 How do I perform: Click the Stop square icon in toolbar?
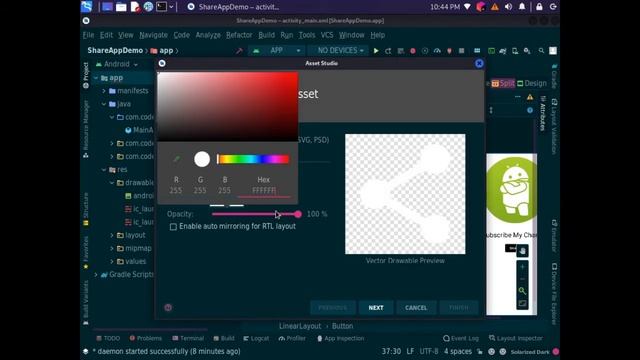[462, 51]
